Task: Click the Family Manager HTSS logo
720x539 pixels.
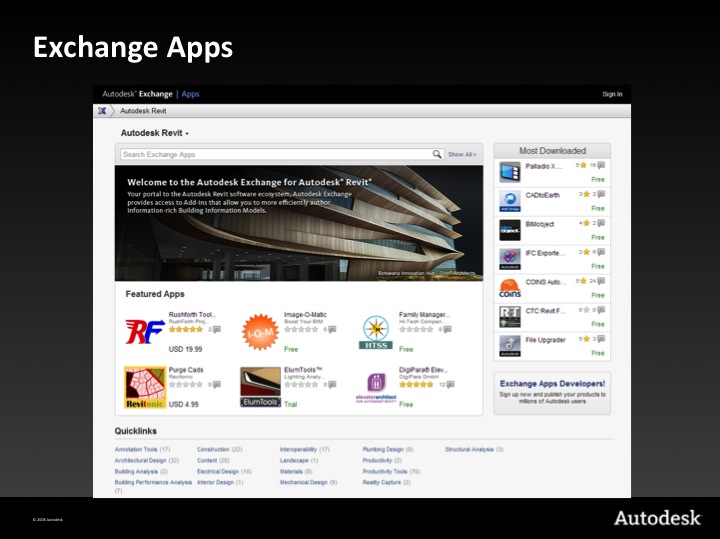Action: pos(376,332)
